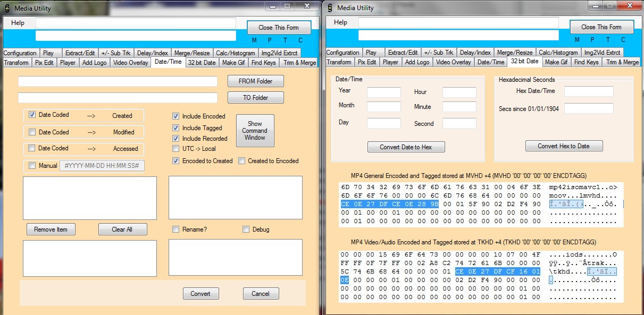
Task: Open the Player tab in left window
Action: tap(68, 63)
